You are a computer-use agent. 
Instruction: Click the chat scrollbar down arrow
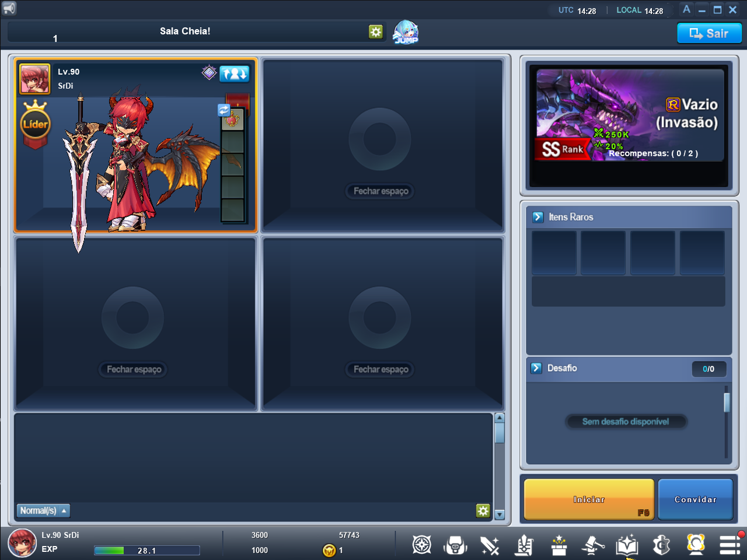[500, 514]
